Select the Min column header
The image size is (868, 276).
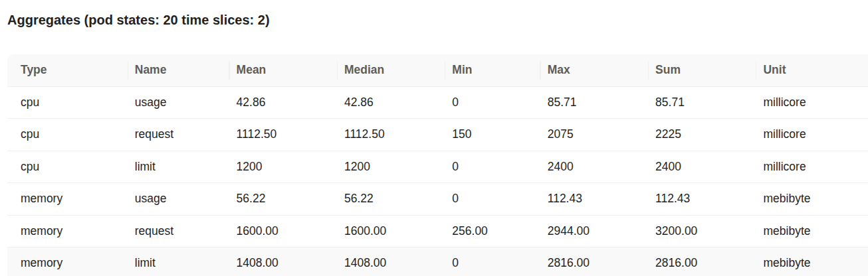click(462, 70)
